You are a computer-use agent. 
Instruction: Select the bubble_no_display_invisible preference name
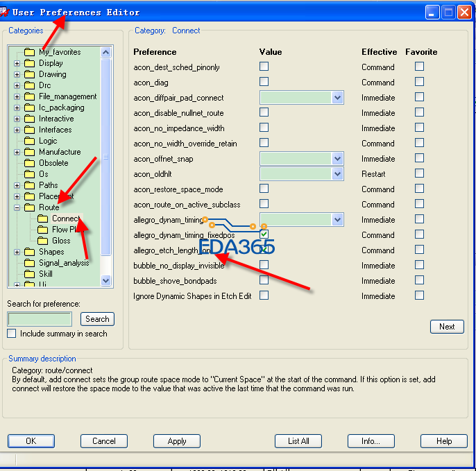click(x=179, y=266)
